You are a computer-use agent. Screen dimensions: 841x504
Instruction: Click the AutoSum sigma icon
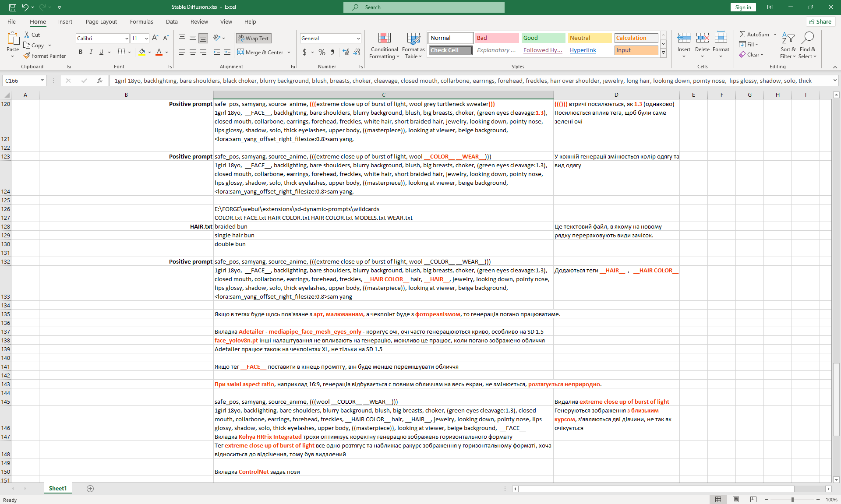pyautogui.click(x=742, y=34)
